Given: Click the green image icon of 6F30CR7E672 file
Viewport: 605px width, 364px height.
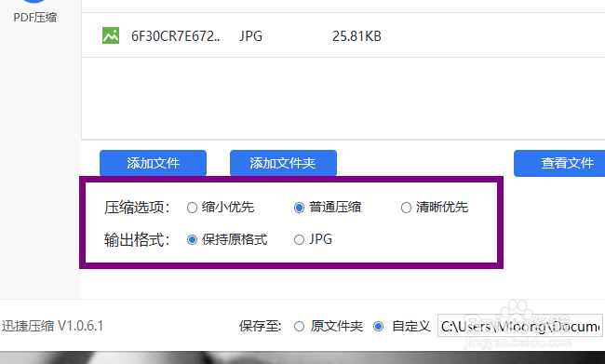Looking at the screenshot, I should click(x=111, y=35).
